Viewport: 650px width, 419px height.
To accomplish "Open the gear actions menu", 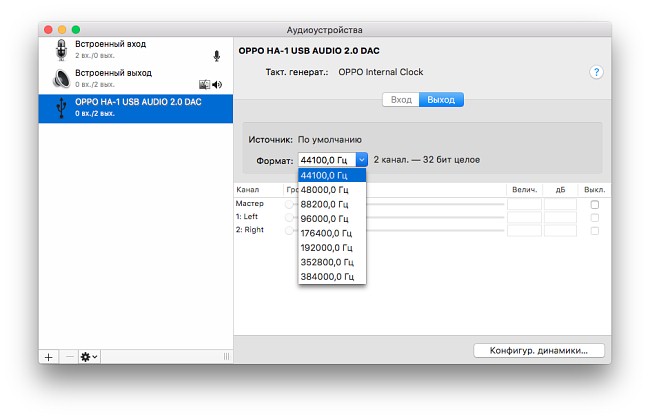I will point(88,356).
